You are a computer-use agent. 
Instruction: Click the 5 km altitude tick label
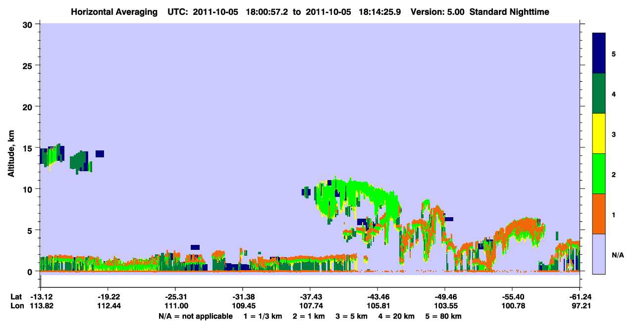tap(30, 230)
